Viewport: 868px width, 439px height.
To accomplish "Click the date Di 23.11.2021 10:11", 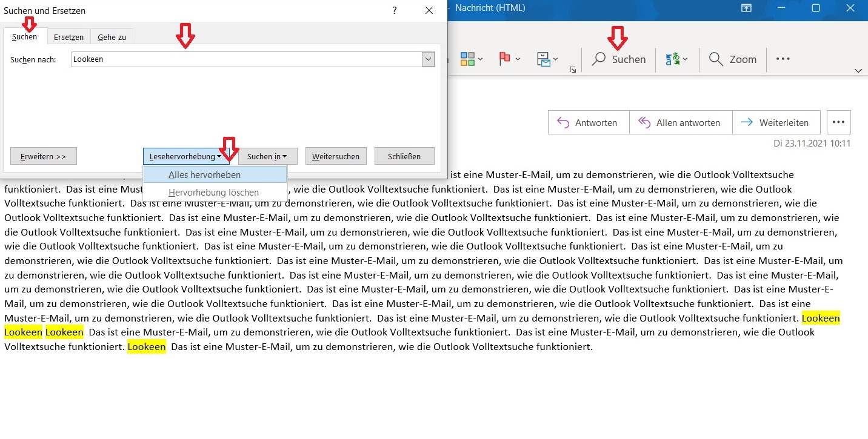I will click(x=812, y=144).
